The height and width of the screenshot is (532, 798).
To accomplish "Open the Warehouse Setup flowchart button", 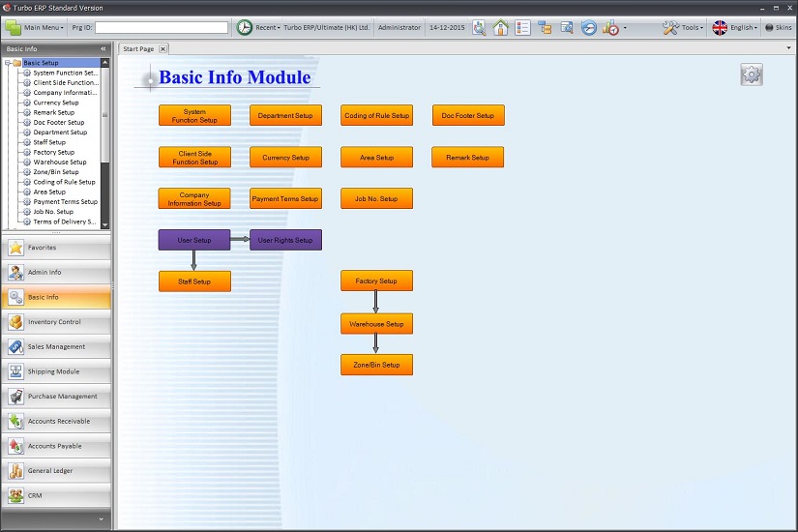I will point(376,324).
